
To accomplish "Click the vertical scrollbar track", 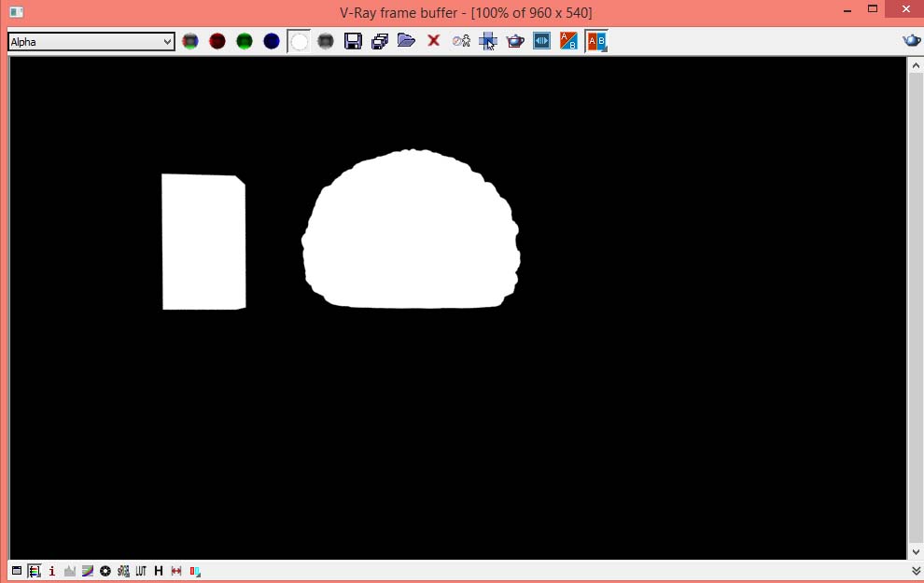I will click(916, 308).
